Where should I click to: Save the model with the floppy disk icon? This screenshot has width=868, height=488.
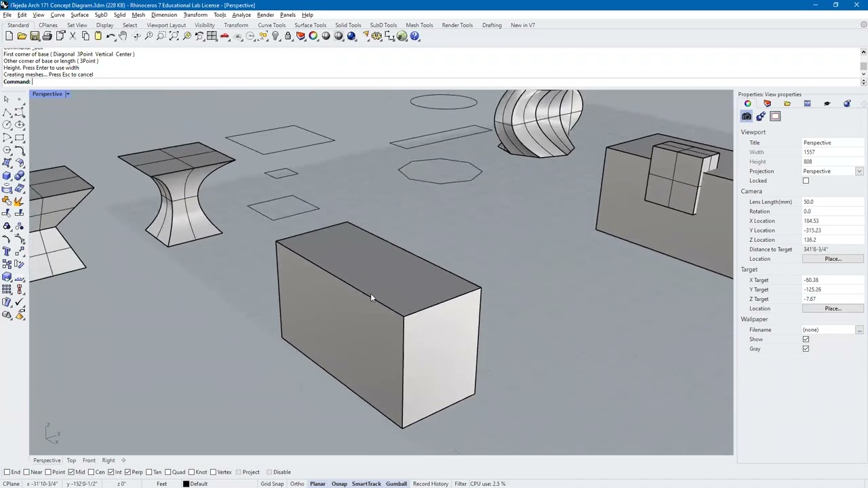(x=35, y=36)
